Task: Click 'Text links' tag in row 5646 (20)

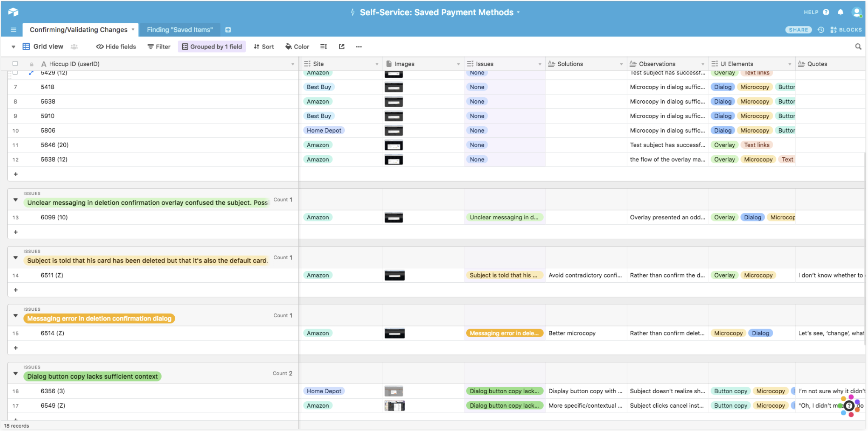Action: (757, 145)
